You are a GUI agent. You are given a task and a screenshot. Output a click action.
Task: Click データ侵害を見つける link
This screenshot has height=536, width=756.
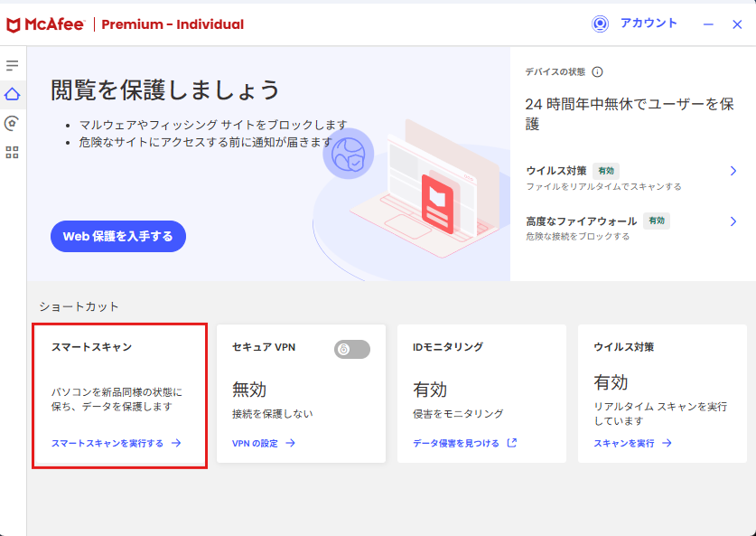(456, 443)
